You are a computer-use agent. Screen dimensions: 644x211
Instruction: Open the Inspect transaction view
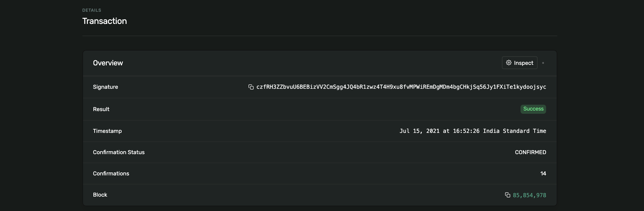coord(523,63)
